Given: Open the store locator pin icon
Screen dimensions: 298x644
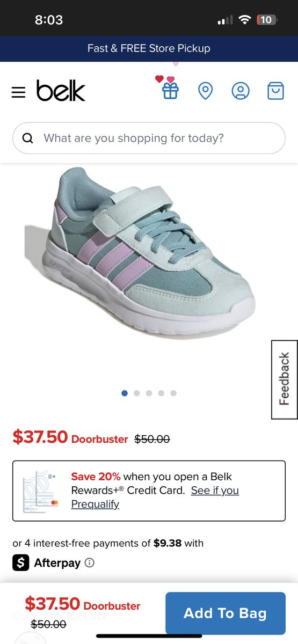Looking at the screenshot, I should click(205, 91).
